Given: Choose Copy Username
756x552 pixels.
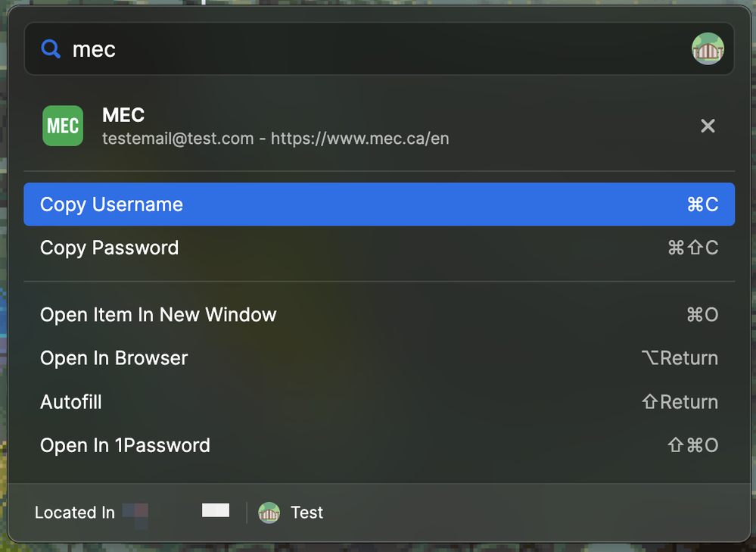Looking at the screenshot, I should click(x=111, y=204).
